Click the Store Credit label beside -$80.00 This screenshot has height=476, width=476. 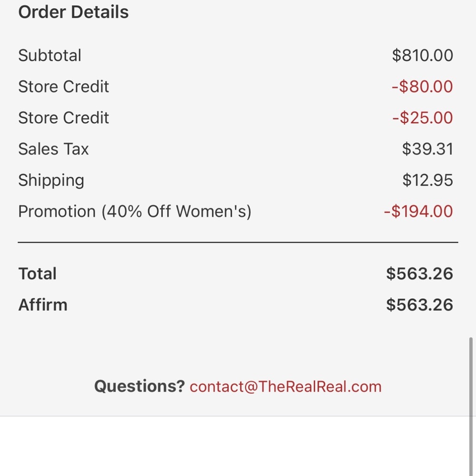[x=63, y=87]
